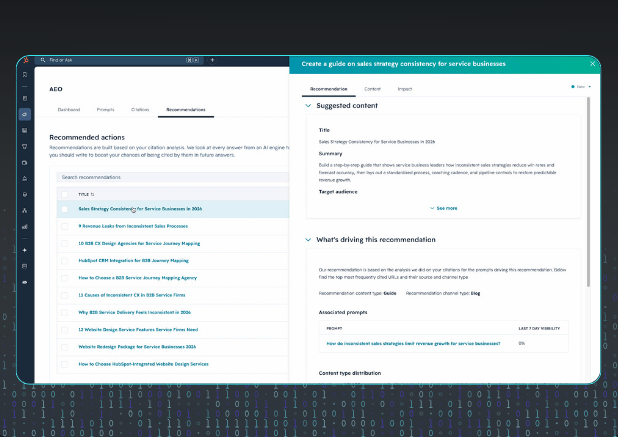Open the Data Management database sidebar icon
The width and height of the screenshot is (618, 437).
pos(25,194)
